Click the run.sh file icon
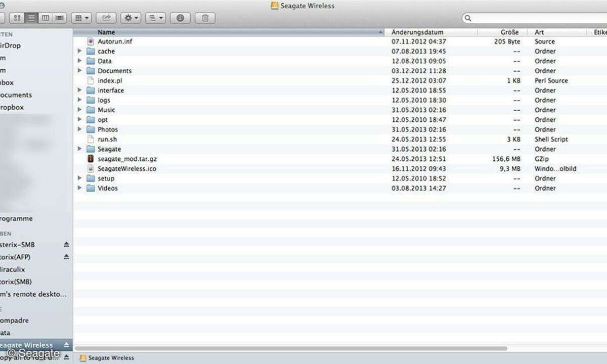 click(91, 139)
